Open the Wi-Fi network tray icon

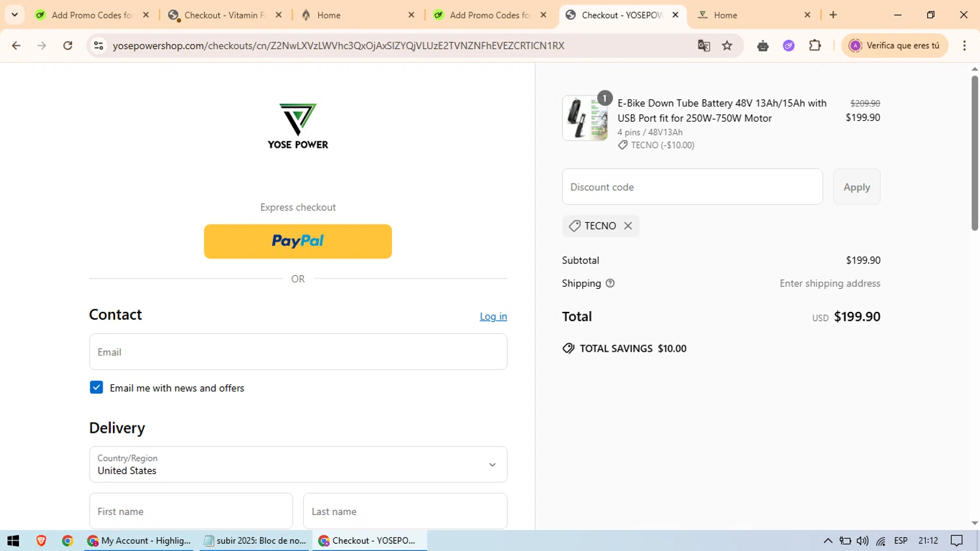[881, 541]
